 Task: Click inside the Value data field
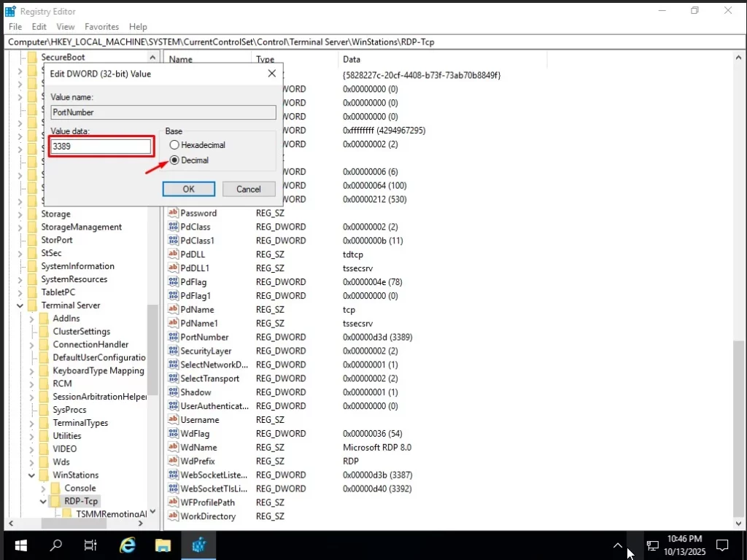101,146
